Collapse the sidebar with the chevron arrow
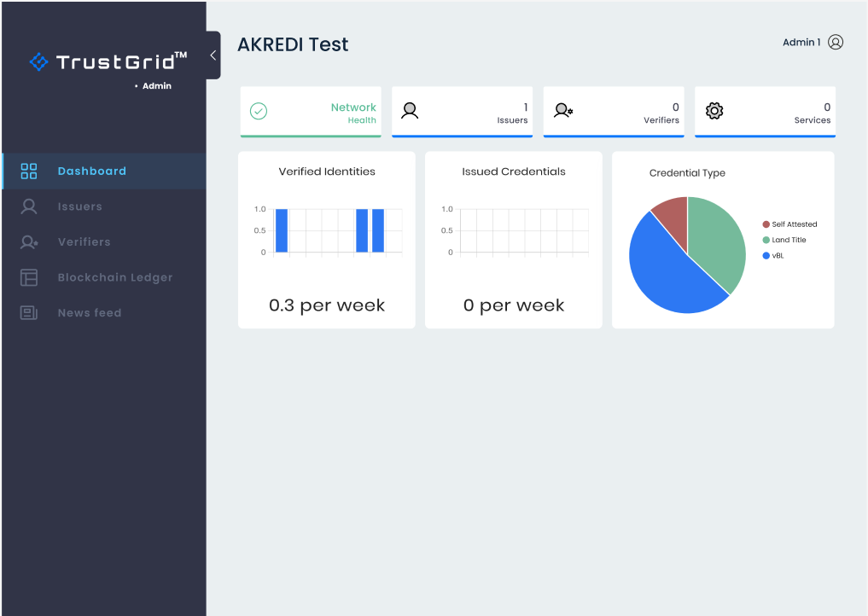 pyautogui.click(x=213, y=55)
